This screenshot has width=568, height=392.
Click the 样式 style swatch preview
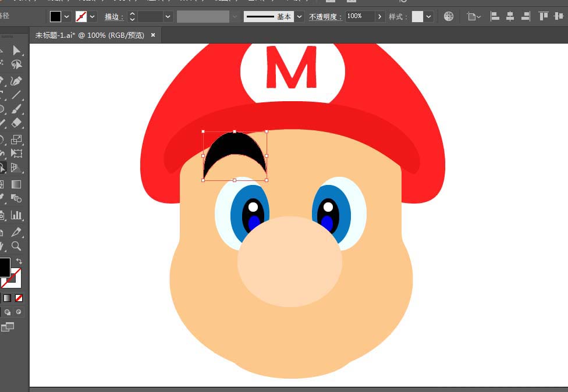[x=417, y=16]
